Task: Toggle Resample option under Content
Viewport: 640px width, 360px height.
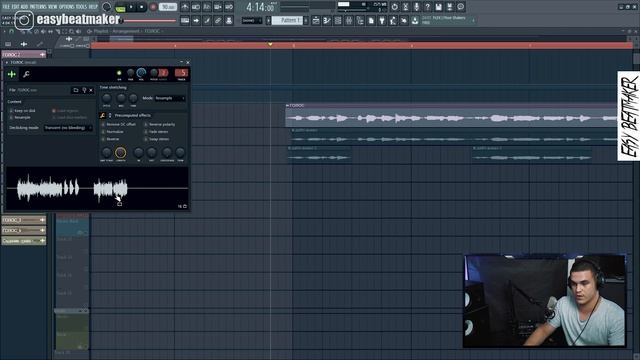Action: coord(20,118)
